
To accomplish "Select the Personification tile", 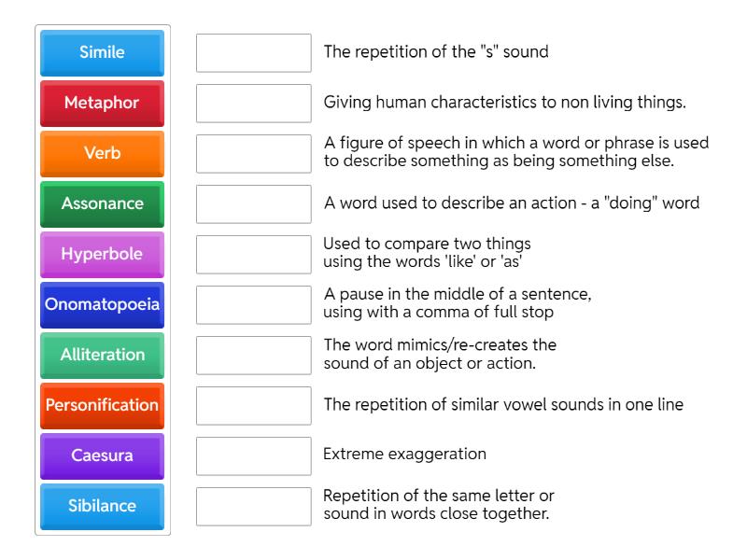I will coord(103,405).
